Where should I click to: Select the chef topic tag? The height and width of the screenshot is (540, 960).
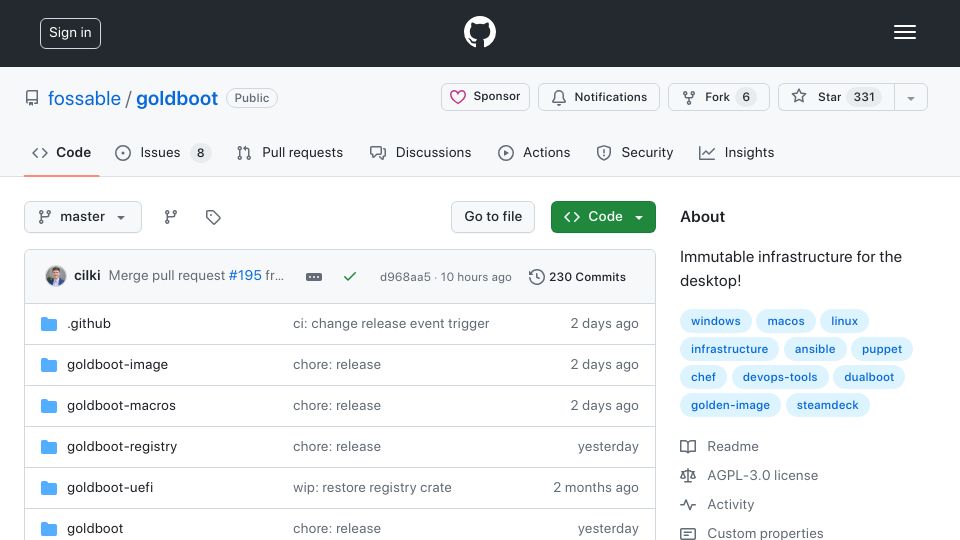703,377
